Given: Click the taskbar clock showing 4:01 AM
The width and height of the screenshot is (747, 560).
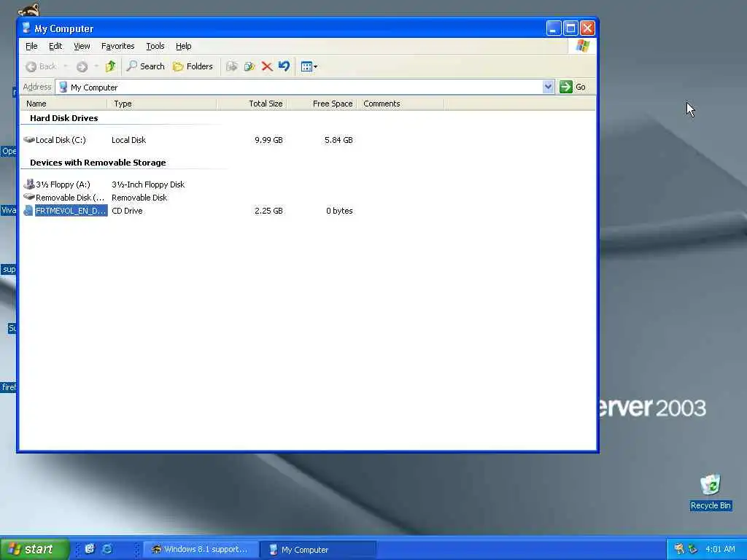Looking at the screenshot, I should [x=720, y=549].
